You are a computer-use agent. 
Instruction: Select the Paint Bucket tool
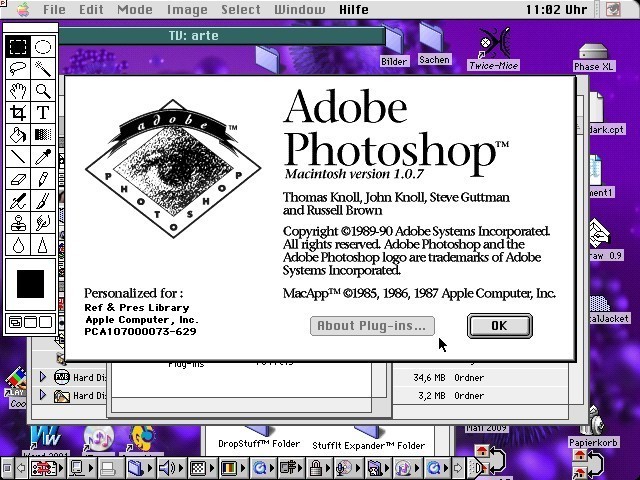(18, 134)
